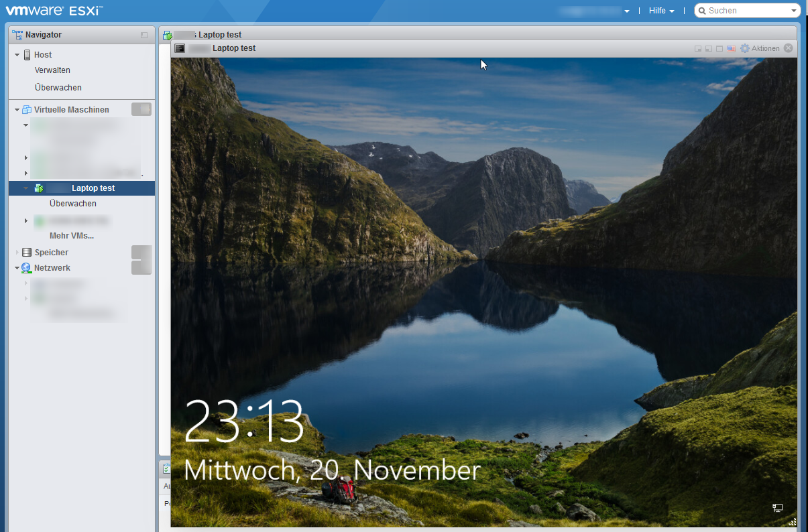The height and width of the screenshot is (532, 808).
Task: Click the Mehr VMs... link
Action: [71, 236]
